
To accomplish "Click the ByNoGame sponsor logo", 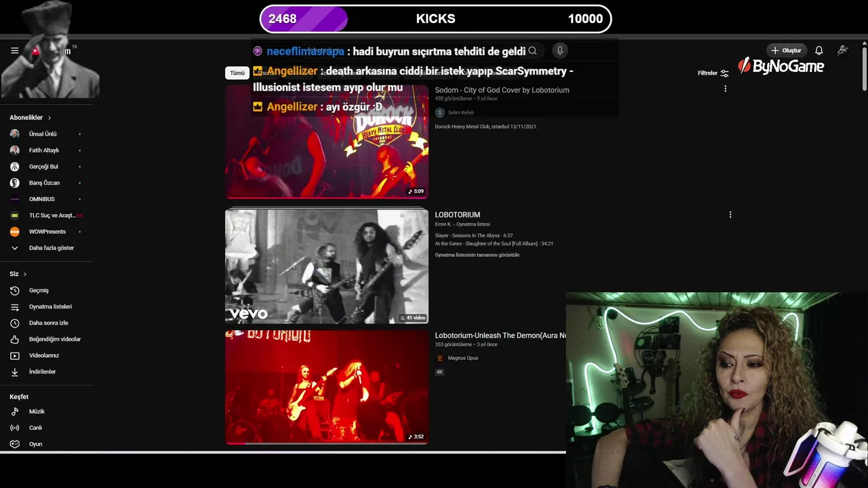I will pyautogui.click(x=781, y=66).
